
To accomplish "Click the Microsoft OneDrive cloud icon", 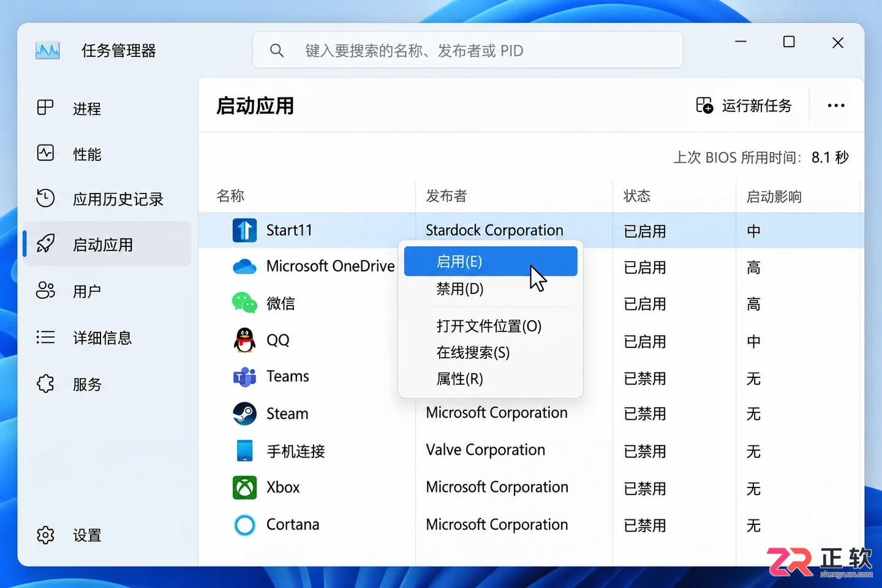I will 244,266.
